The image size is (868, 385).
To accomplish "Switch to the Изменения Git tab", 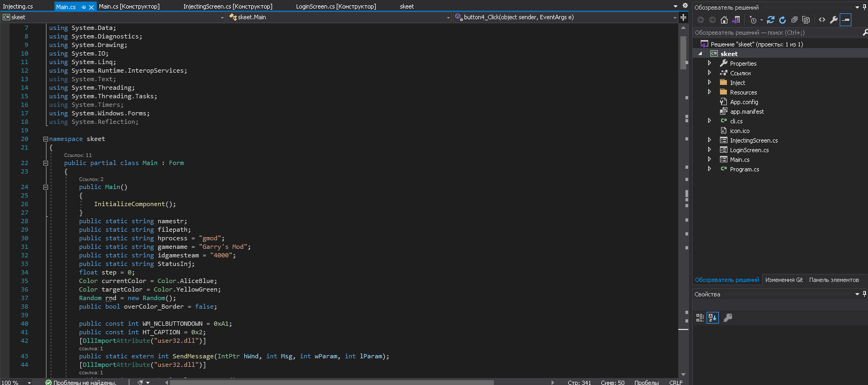I will tap(784, 280).
